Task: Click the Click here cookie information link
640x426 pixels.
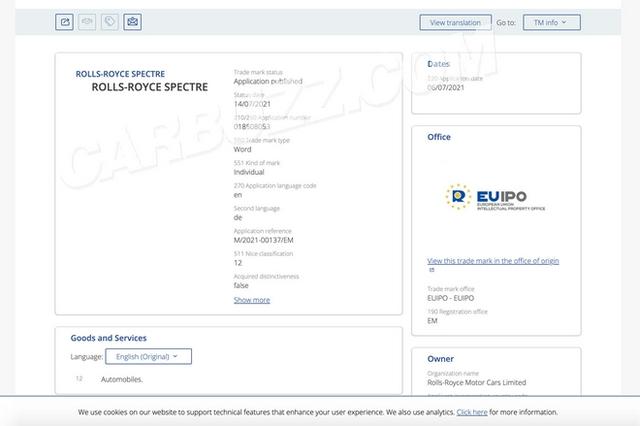Action: (472, 412)
